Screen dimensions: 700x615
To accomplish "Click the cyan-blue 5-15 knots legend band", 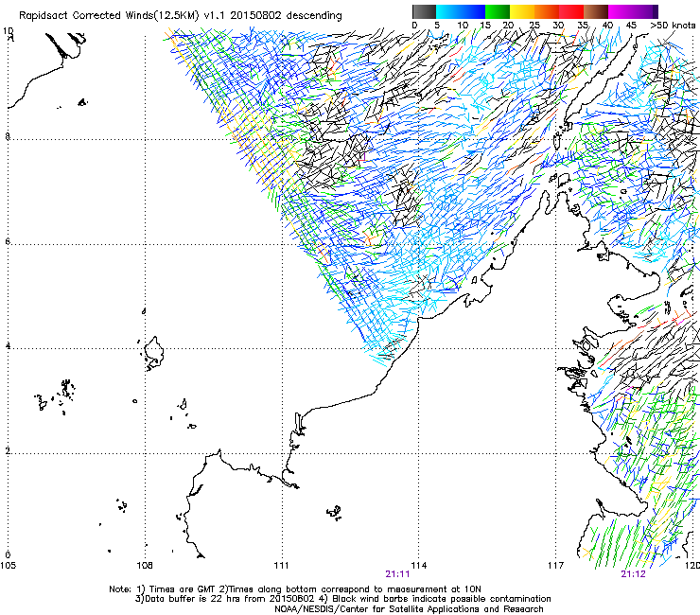I will (461, 11).
